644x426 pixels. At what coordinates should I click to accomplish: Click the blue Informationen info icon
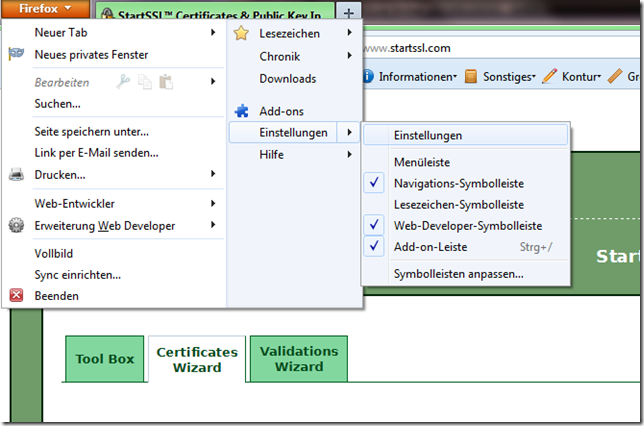click(x=368, y=76)
